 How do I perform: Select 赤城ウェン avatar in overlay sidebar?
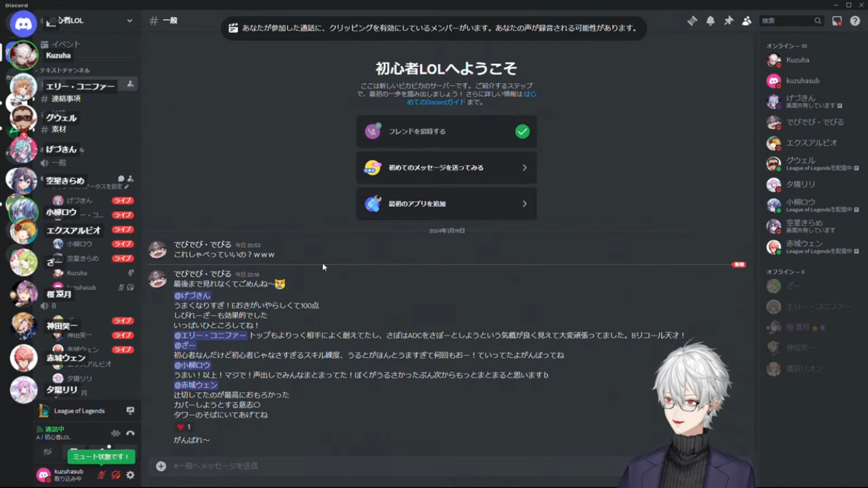click(23, 358)
